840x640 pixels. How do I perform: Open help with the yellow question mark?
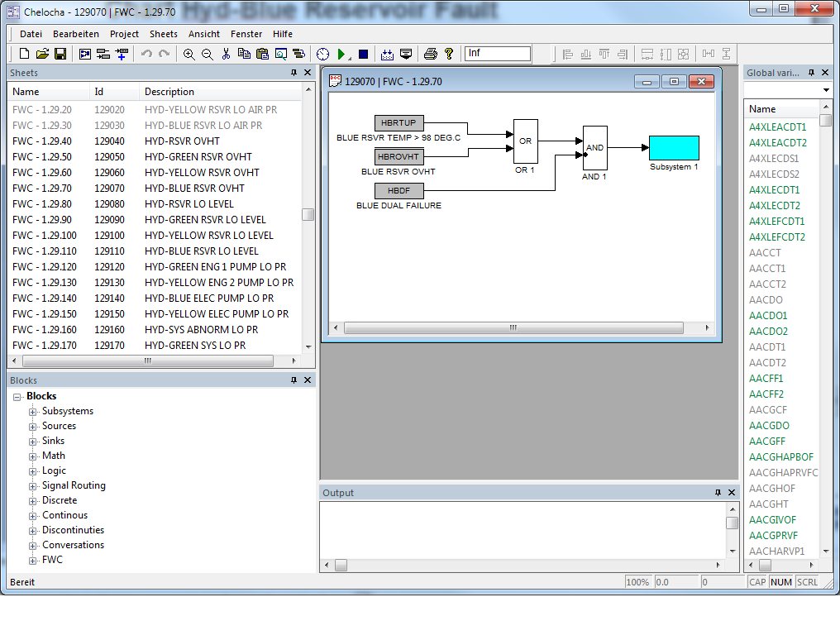[x=449, y=54]
